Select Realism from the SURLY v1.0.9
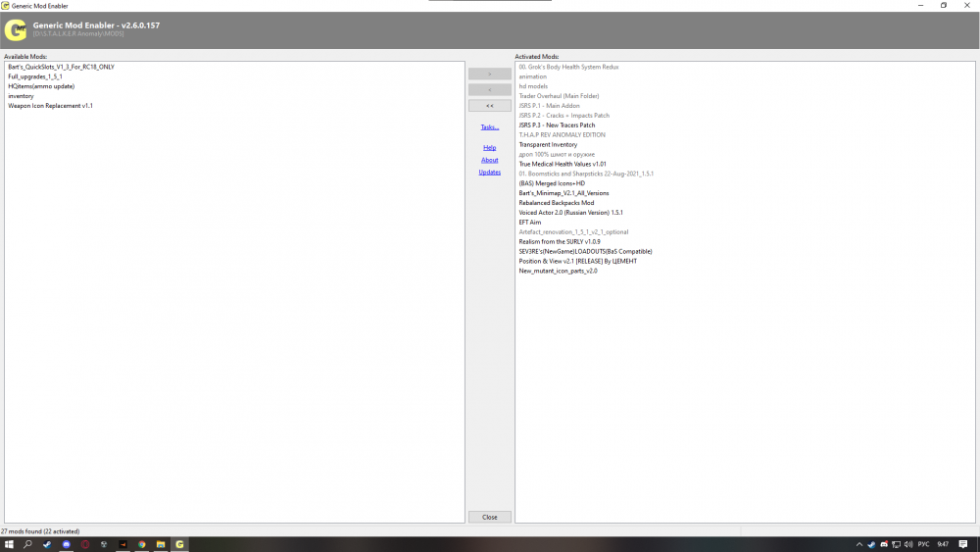The width and height of the screenshot is (980, 552). coord(560,241)
